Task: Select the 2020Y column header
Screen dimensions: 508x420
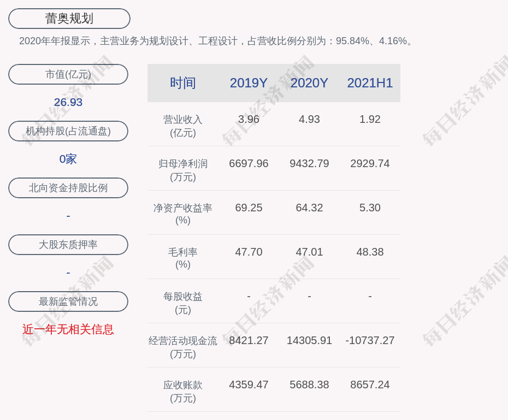Action: point(309,83)
